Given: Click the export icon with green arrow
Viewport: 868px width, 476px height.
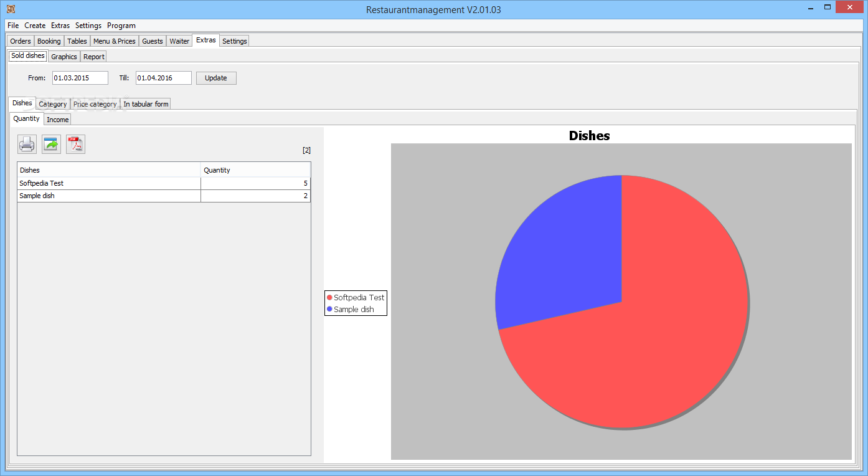Looking at the screenshot, I should click(51, 145).
